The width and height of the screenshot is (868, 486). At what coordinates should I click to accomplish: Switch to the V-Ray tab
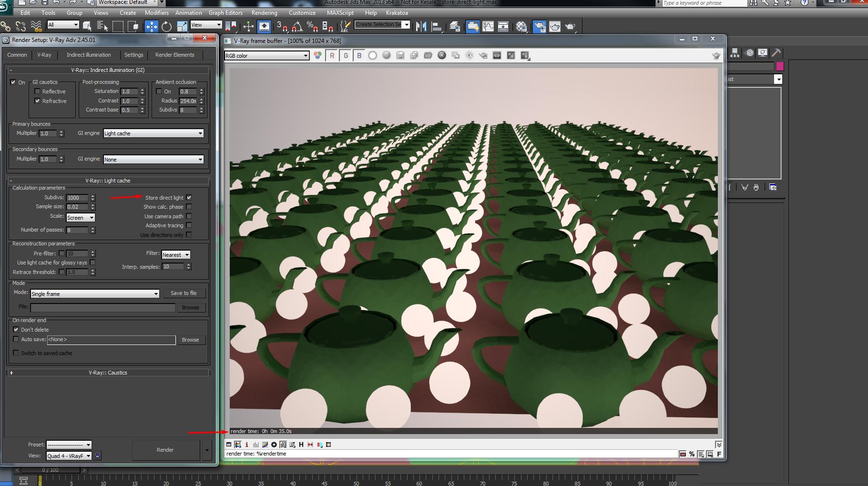click(44, 55)
